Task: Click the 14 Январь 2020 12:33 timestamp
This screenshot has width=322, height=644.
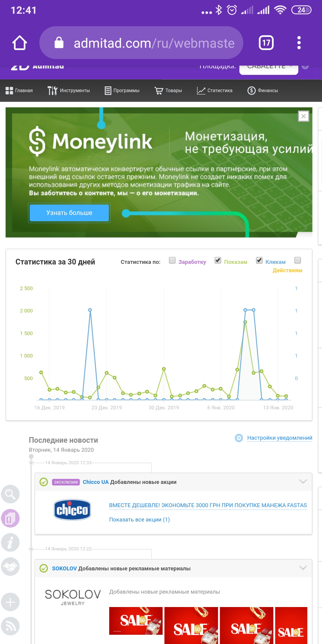Action: [68, 463]
